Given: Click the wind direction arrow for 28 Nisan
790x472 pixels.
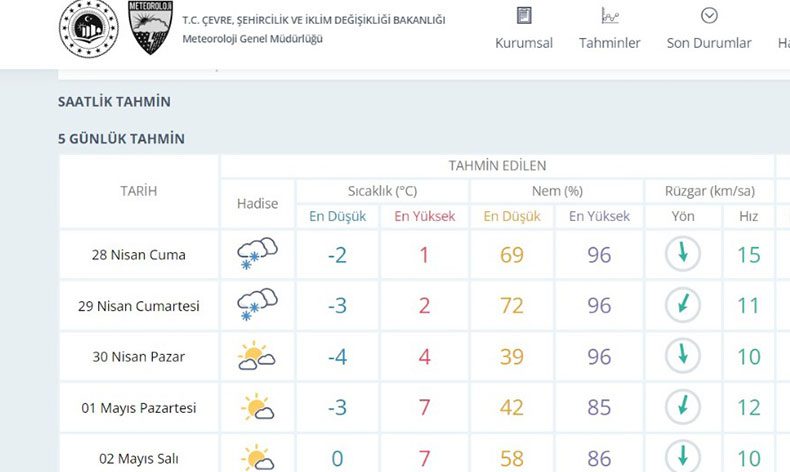Looking at the screenshot, I should (x=683, y=254).
